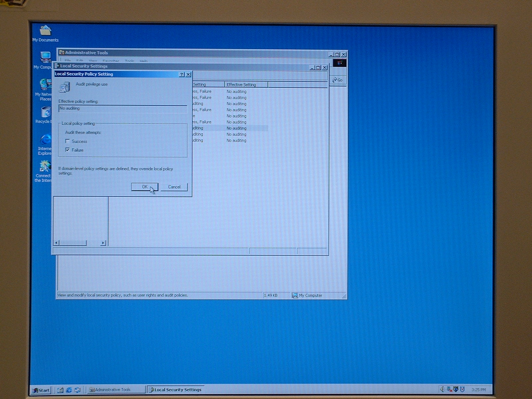Click the volume speaker tray icon

click(442, 389)
